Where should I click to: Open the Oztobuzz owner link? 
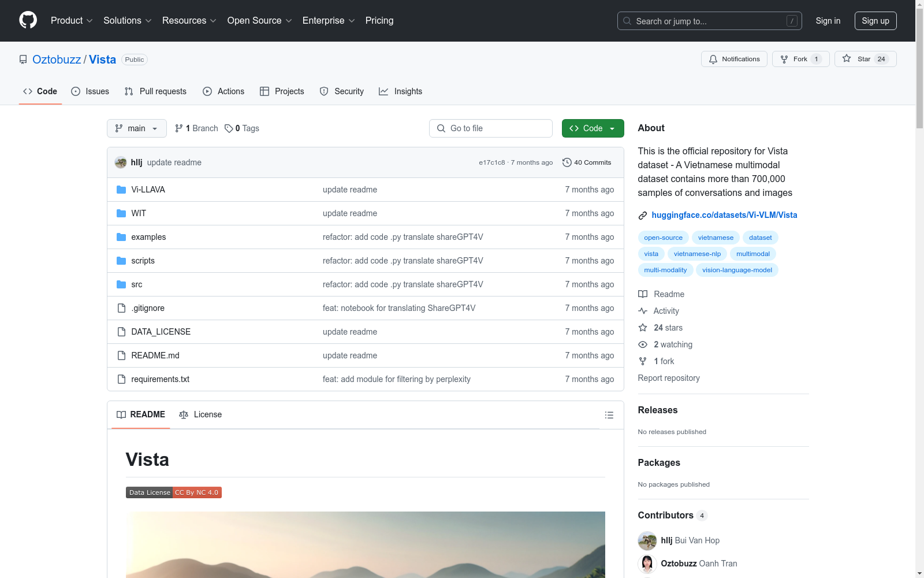[x=57, y=60]
